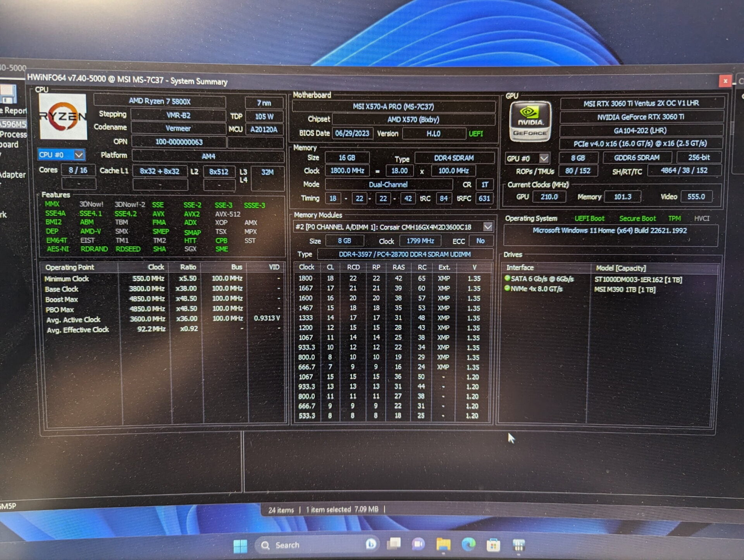Click the NVIDIA GeForce logo image

(x=530, y=122)
